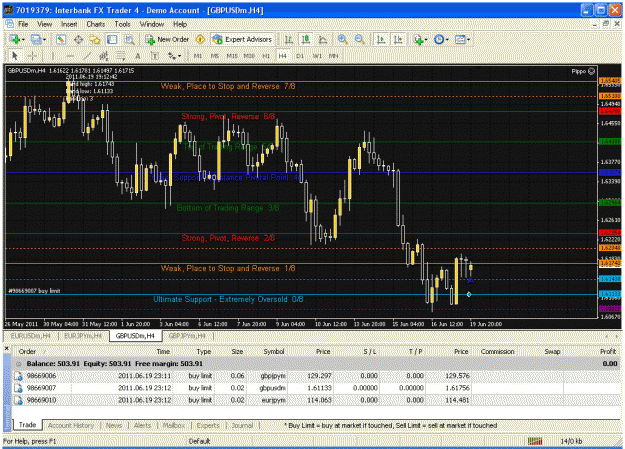Click the connection status bars icon
This screenshot has height=449, width=625.
point(535,441)
